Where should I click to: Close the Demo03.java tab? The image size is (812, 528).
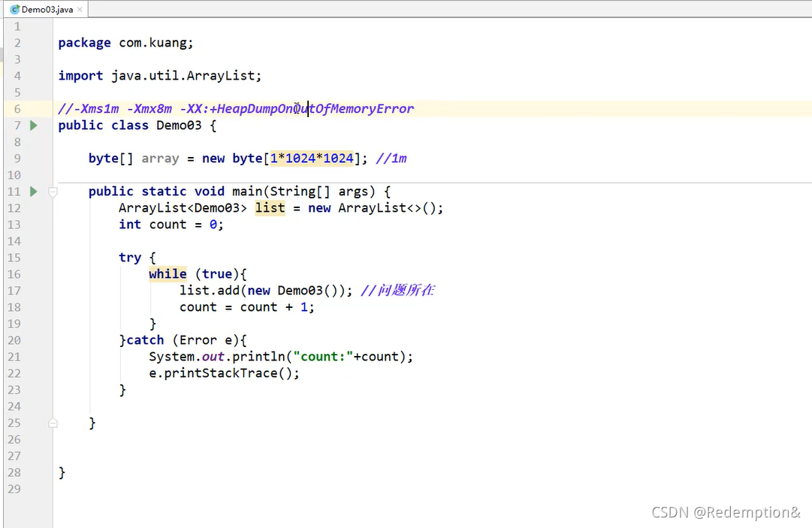pos(80,9)
